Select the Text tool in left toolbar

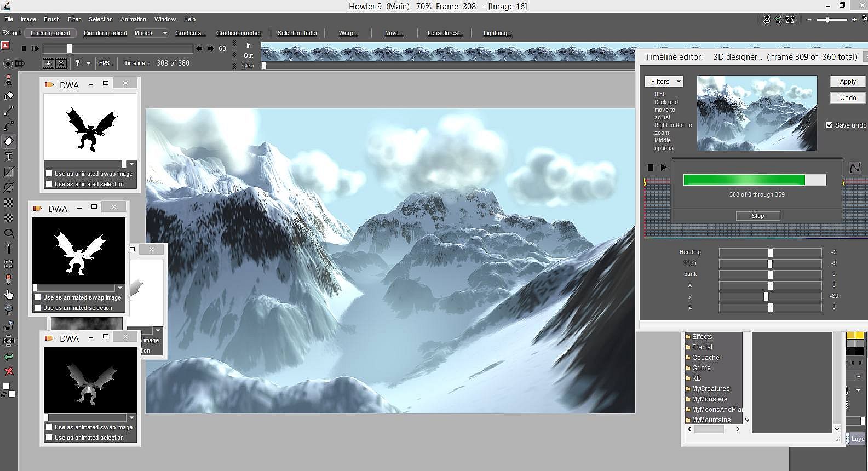[x=9, y=157]
